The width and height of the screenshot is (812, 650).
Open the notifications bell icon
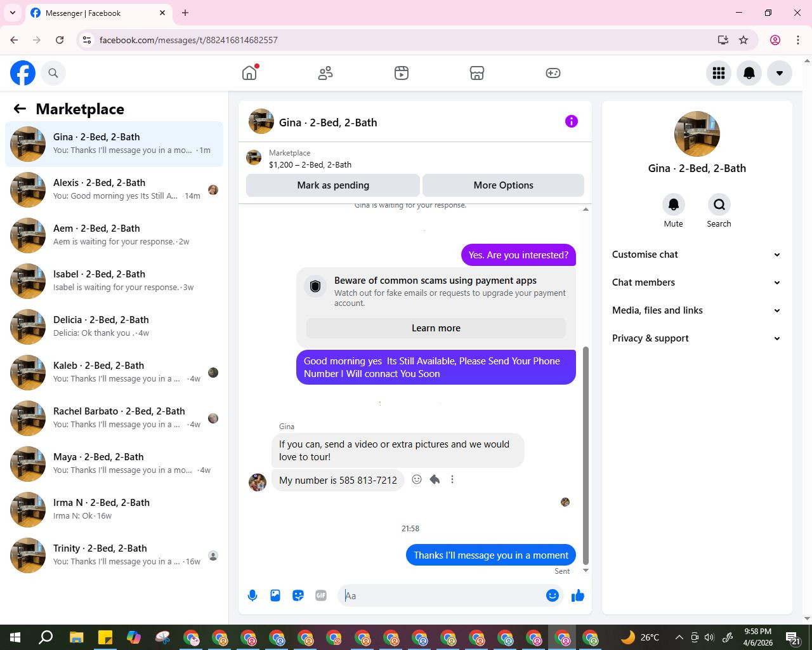pos(749,73)
